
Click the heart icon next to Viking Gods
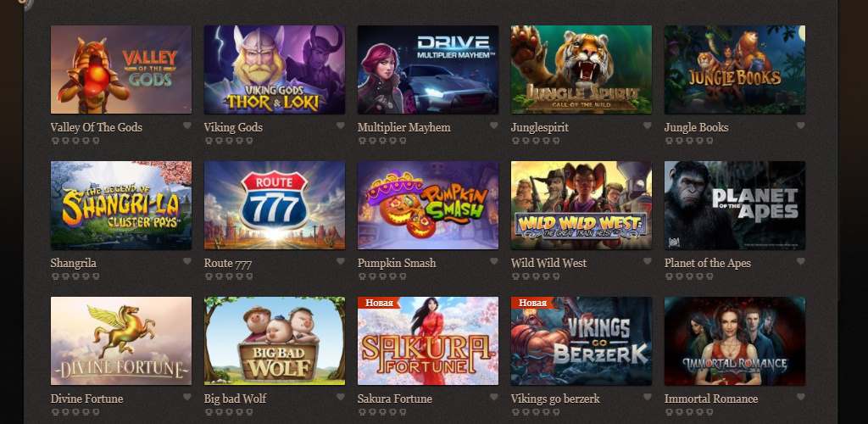[x=341, y=126]
